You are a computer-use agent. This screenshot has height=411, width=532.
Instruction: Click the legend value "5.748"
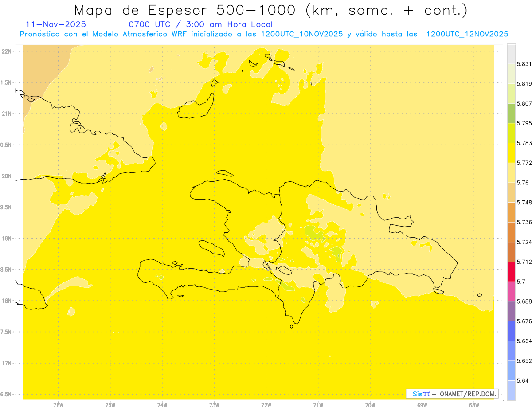click(524, 202)
